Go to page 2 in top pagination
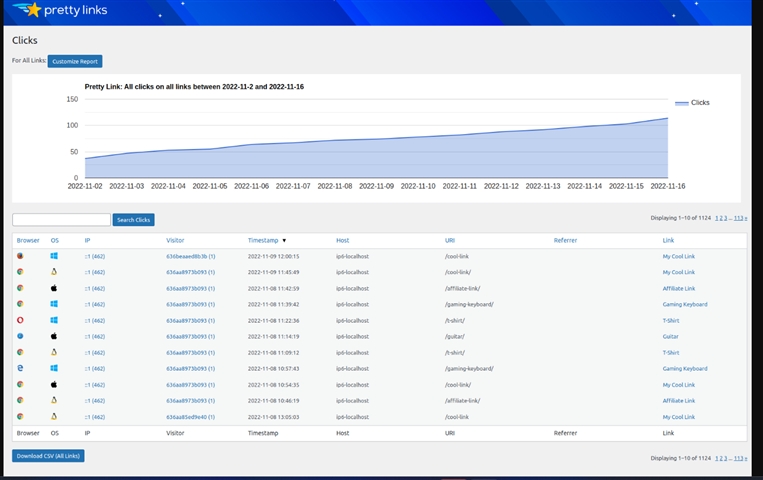This screenshot has height=480, width=763. (721, 217)
